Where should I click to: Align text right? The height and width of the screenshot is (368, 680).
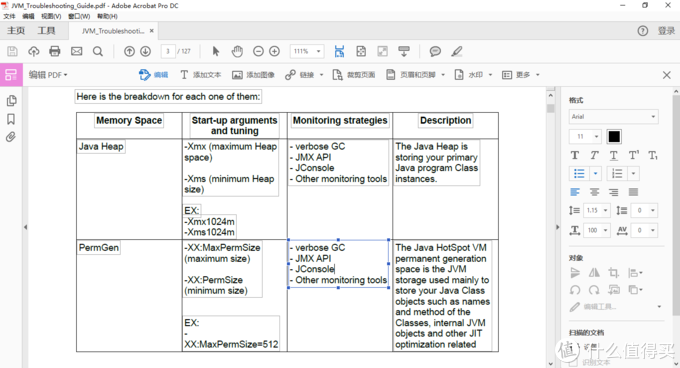(614, 192)
